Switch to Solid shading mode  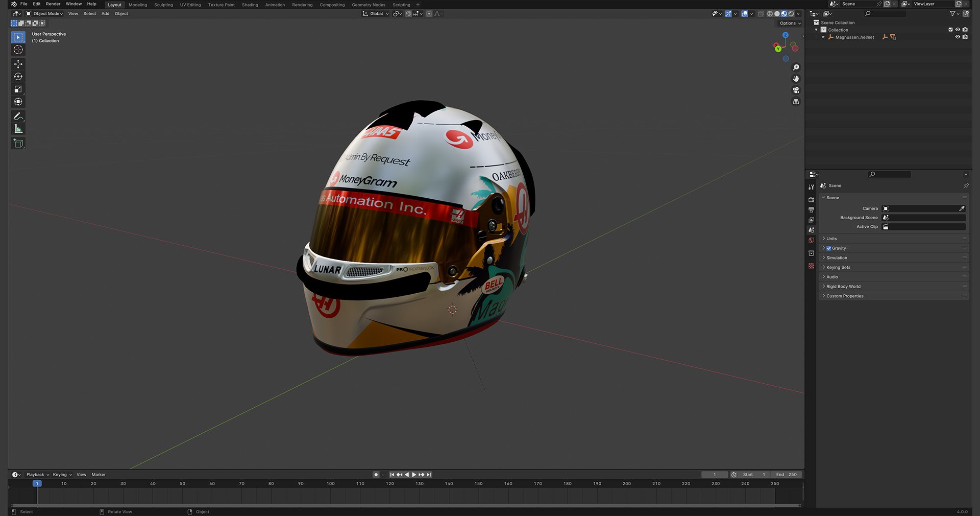[777, 14]
